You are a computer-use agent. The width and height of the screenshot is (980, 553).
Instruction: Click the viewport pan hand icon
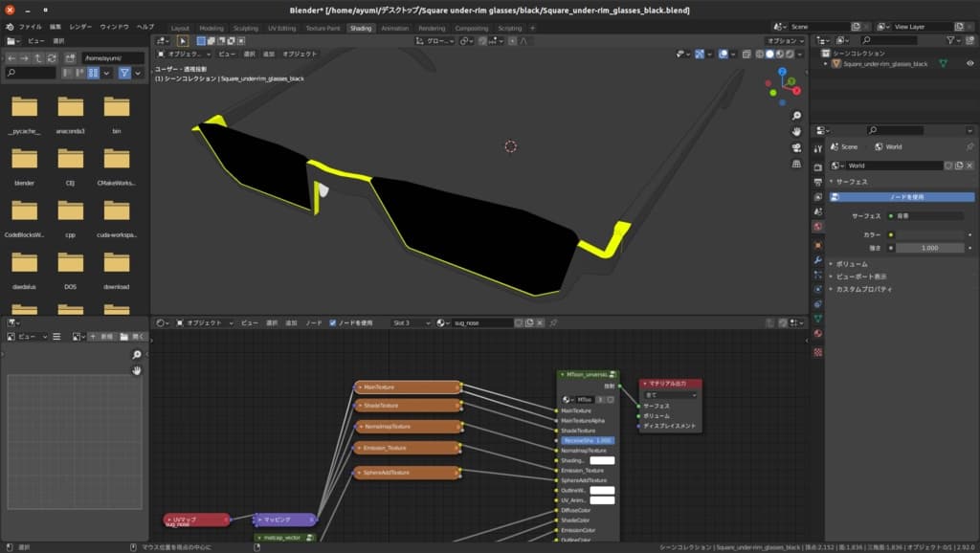(x=796, y=131)
